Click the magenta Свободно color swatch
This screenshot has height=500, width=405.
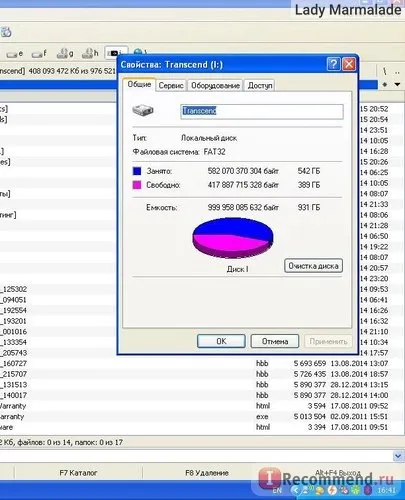(x=137, y=185)
